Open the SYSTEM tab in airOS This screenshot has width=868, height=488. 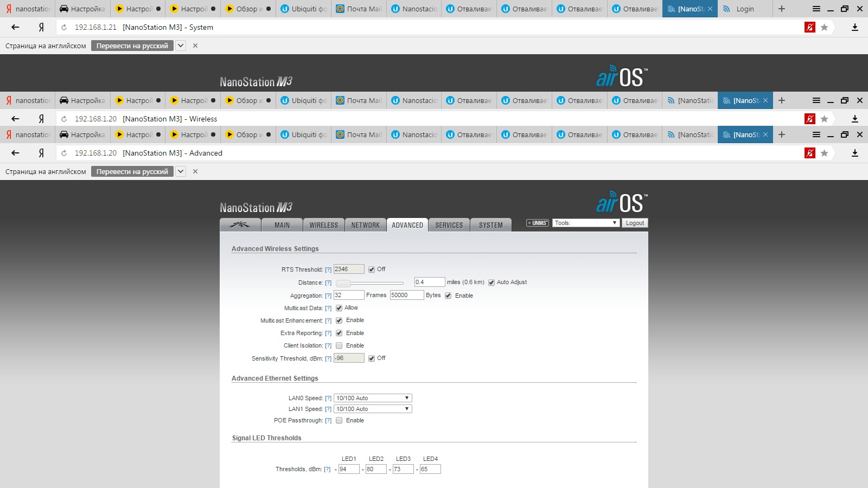pyautogui.click(x=491, y=225)
